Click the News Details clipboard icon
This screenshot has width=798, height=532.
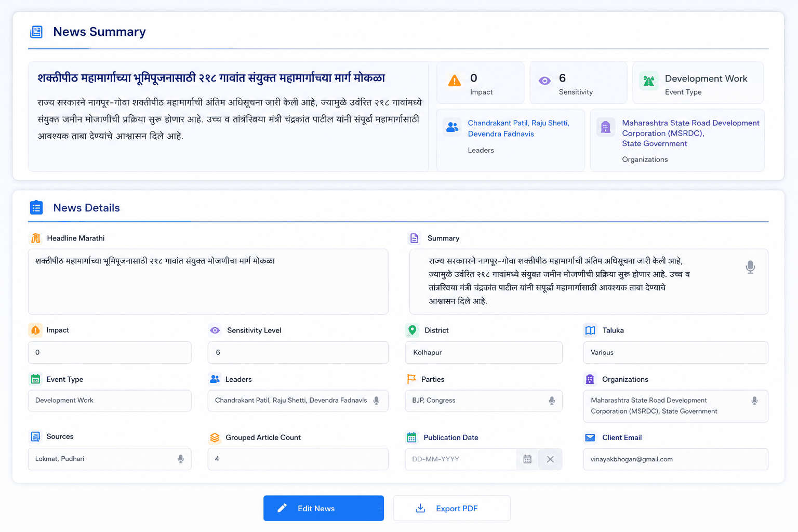[x=36, y=208]
